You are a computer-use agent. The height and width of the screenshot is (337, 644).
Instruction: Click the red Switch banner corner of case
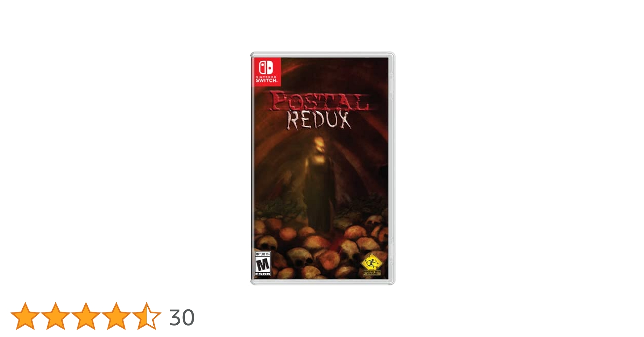click(266, 71)
